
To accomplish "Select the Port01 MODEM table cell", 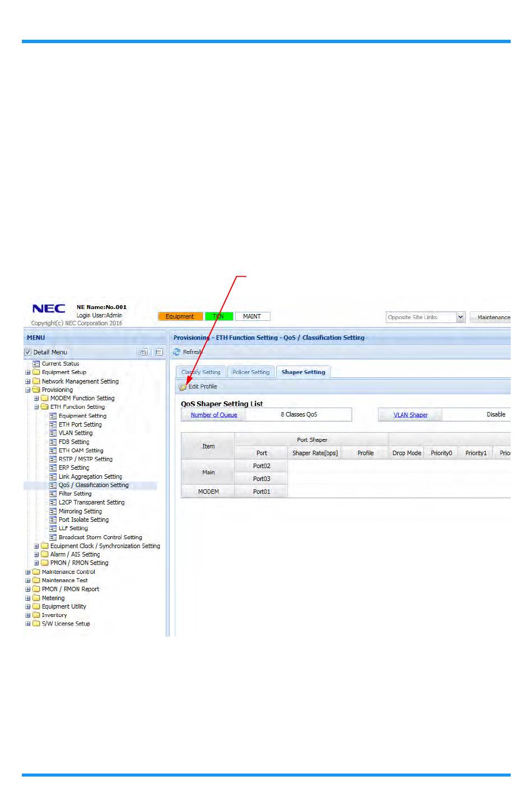I will coord(262,492).
